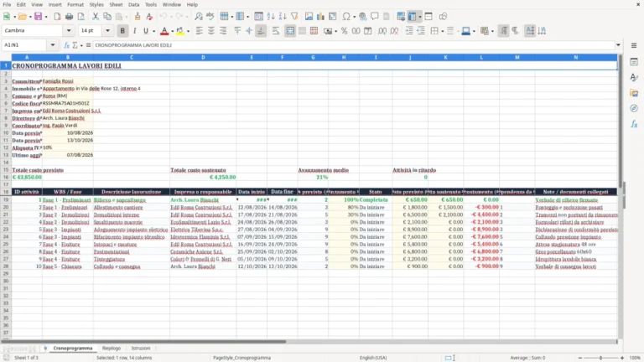Click the zoom in plus button

tap(622, 358)
